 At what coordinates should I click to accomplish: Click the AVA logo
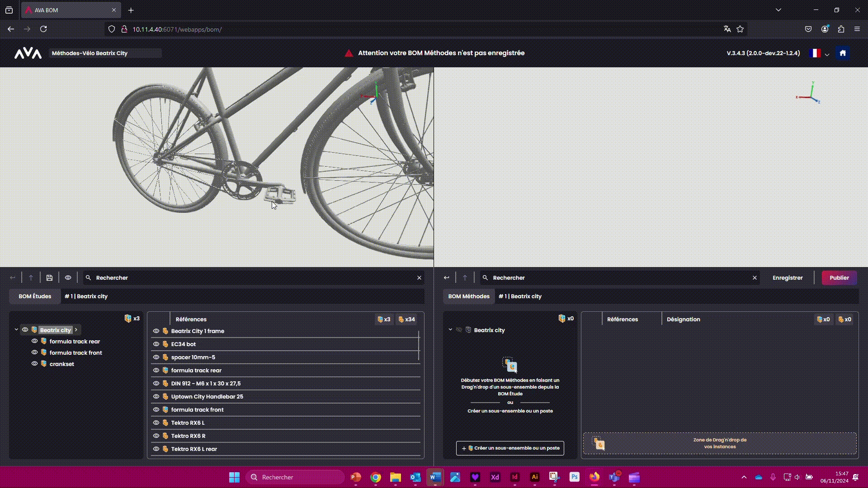(x=28, y=53)
